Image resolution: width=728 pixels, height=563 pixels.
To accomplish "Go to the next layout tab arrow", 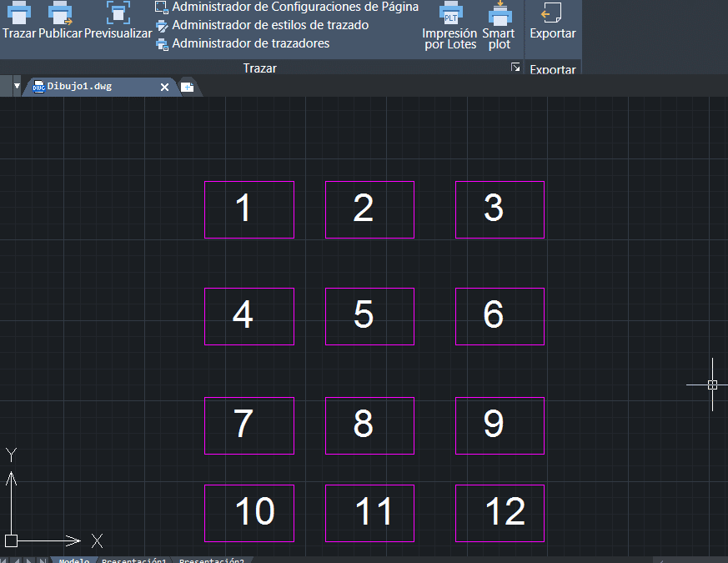I will [x=29, y=560].
